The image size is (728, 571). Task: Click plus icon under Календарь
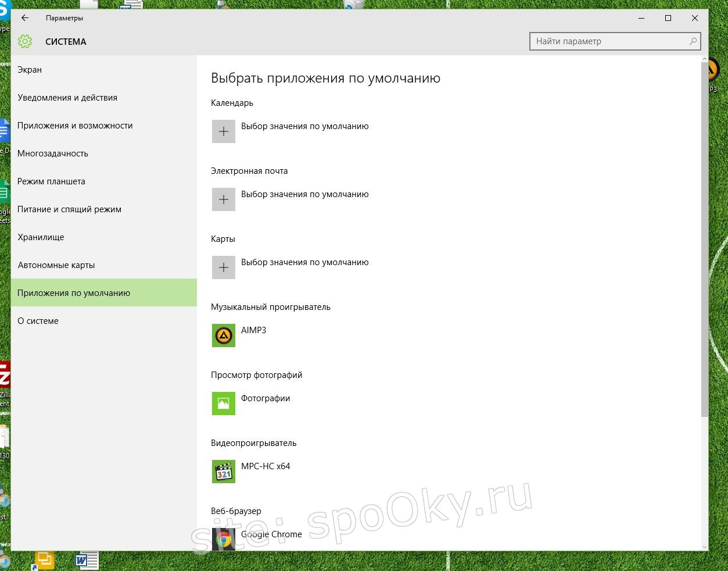(x=224, y=131)
